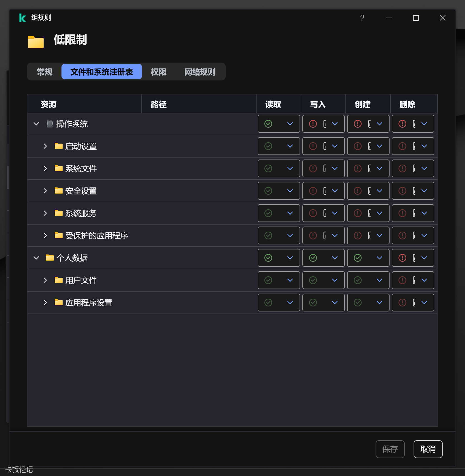
Task: Click the green allow icon for 用户文件 create
Action: (x=358, y=280)
